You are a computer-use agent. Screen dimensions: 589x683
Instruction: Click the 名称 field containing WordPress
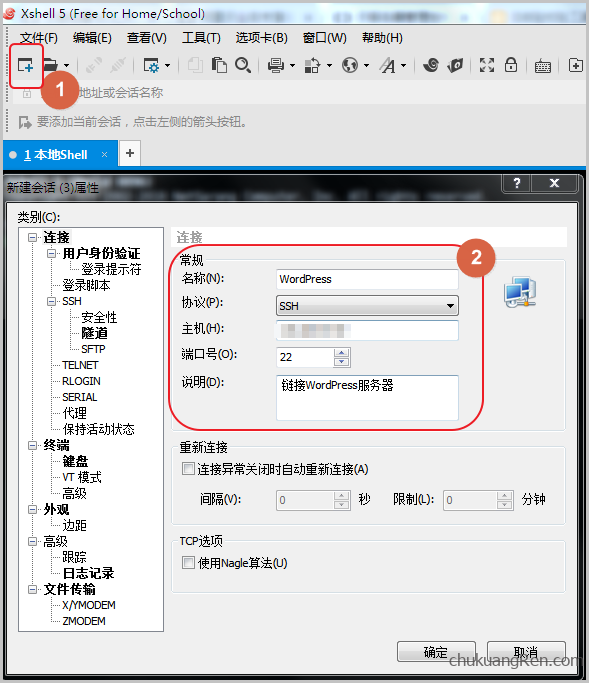(367, 279)
